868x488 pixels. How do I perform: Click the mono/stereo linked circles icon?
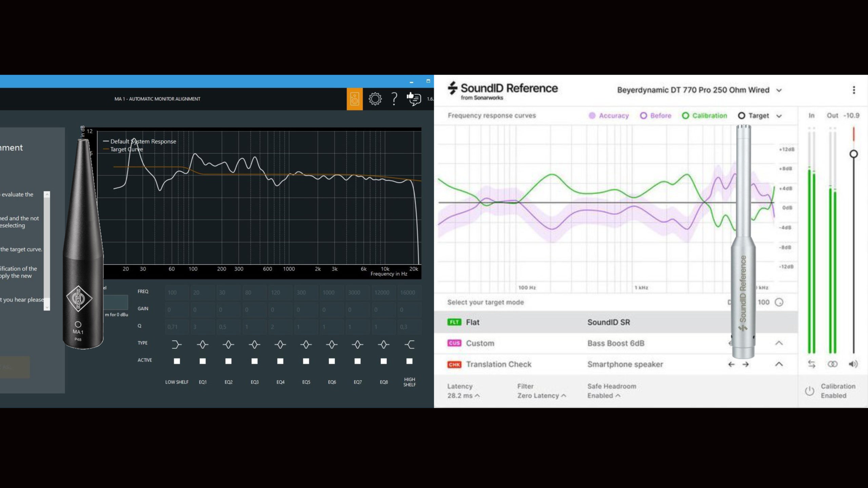pos(832,364)
